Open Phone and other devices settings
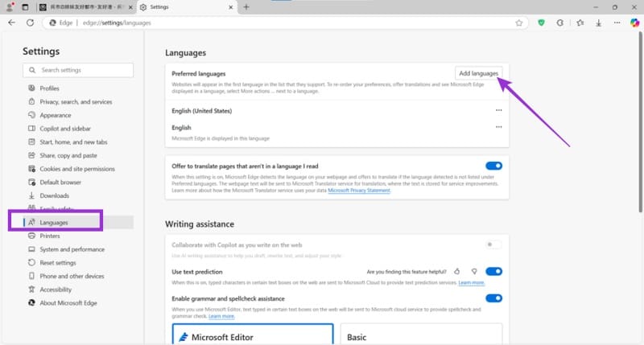This screenshot has width=644, height=345. click(x=72, y=276)
